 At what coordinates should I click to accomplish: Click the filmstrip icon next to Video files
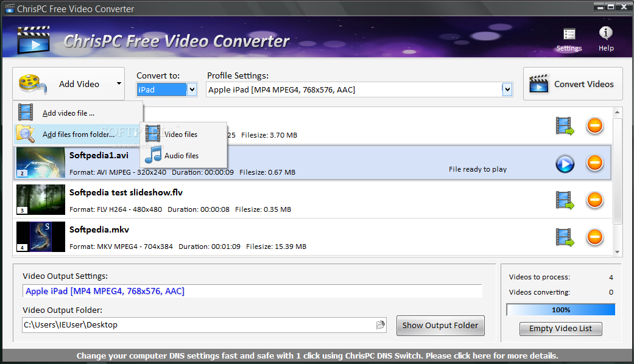tap(153, 134)
